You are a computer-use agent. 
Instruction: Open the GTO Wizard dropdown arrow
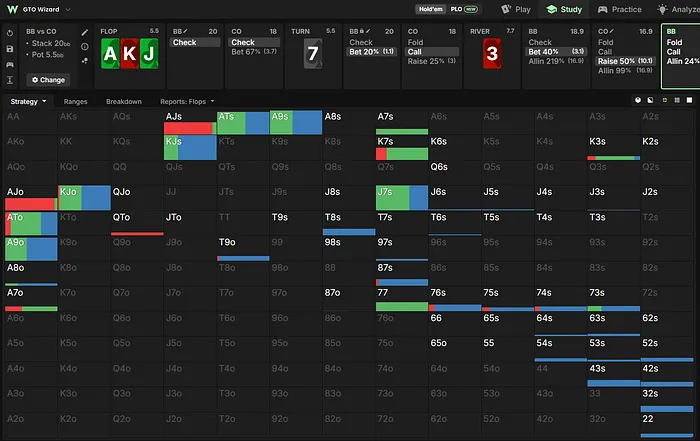click(68, 9)
